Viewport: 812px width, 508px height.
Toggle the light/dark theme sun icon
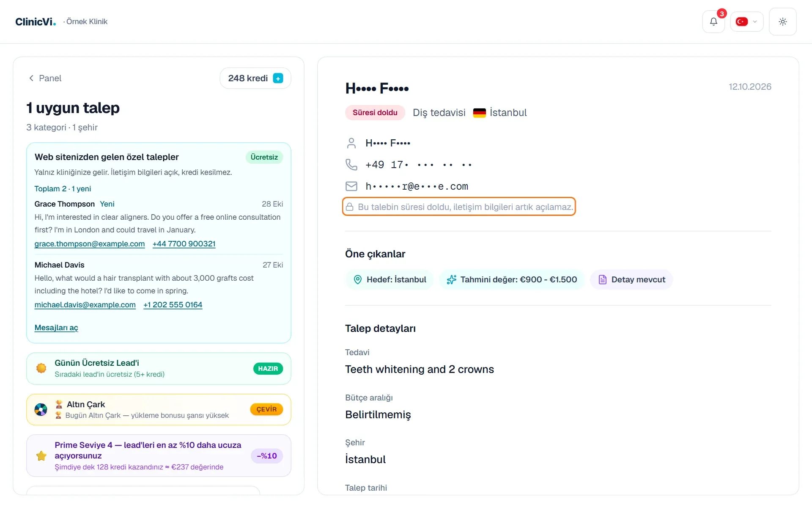[x=782, y=22]
